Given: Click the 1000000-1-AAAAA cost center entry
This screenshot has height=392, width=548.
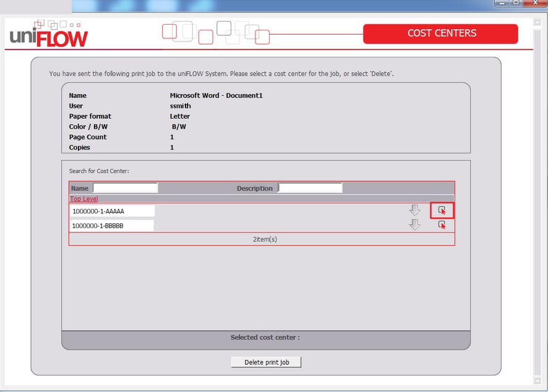Looking at the screenshot, I should tap(112, 211).
